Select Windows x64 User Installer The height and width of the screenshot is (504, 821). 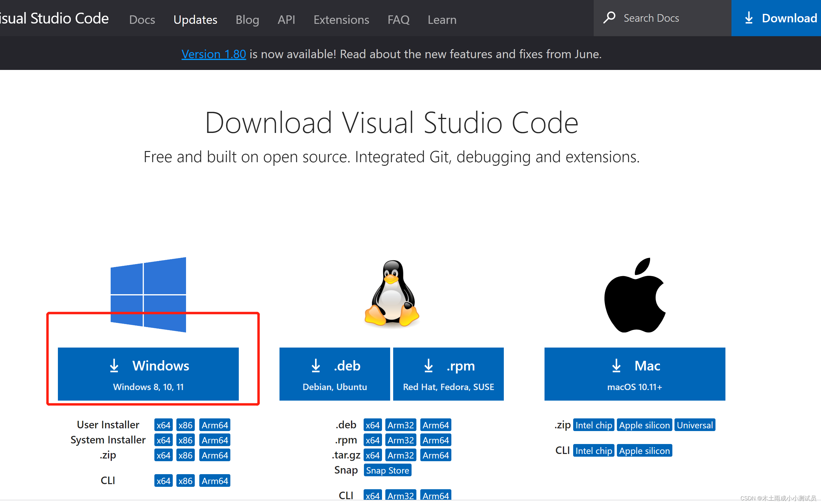163,424
